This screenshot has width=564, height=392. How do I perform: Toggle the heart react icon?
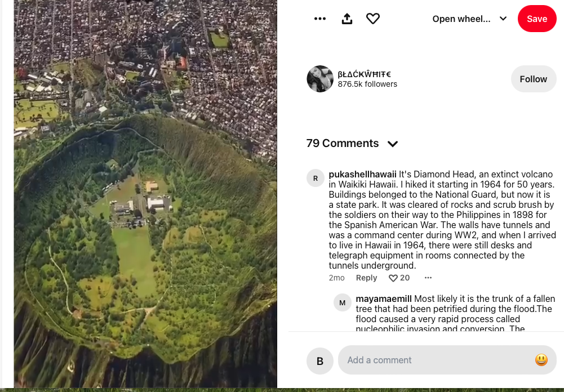[372, 19]
